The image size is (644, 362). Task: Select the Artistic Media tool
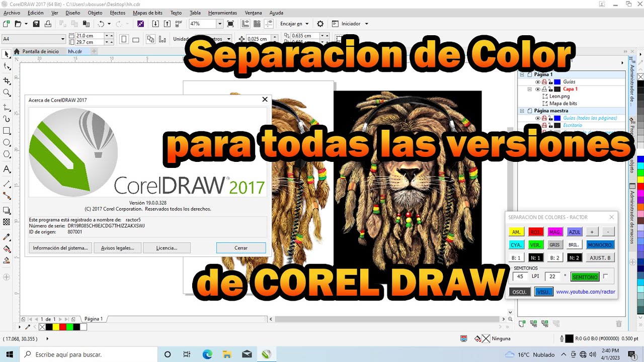(7, 119)
